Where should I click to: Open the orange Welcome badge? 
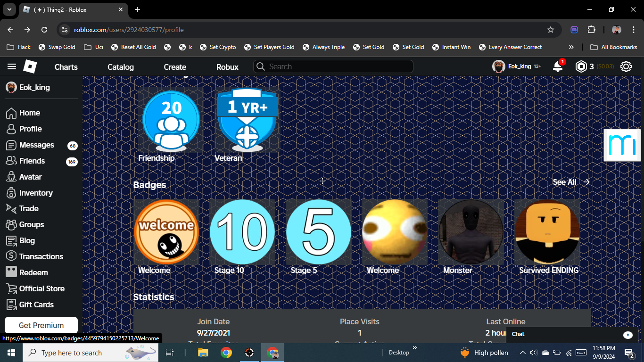[x=166, y=232]
